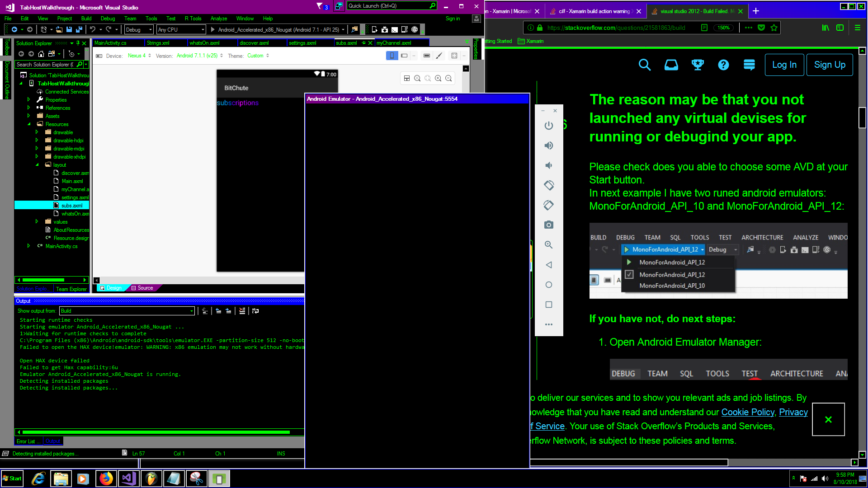This screenshot has width=868, height=488.
Task: Open Stack Overflow achievements trophy icon
Action: tap(698, 65)
